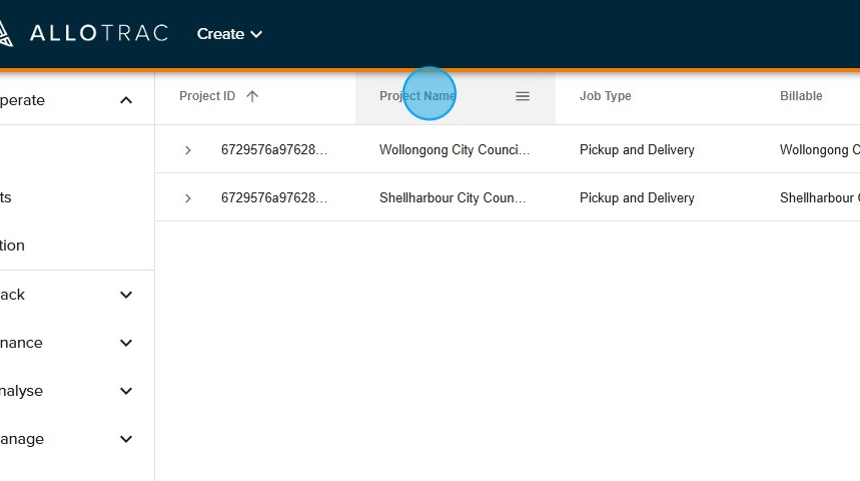Expand the Wollongong City Council row chevron
The height and width of the screenshot is (481, 860).
coord(188,150)
